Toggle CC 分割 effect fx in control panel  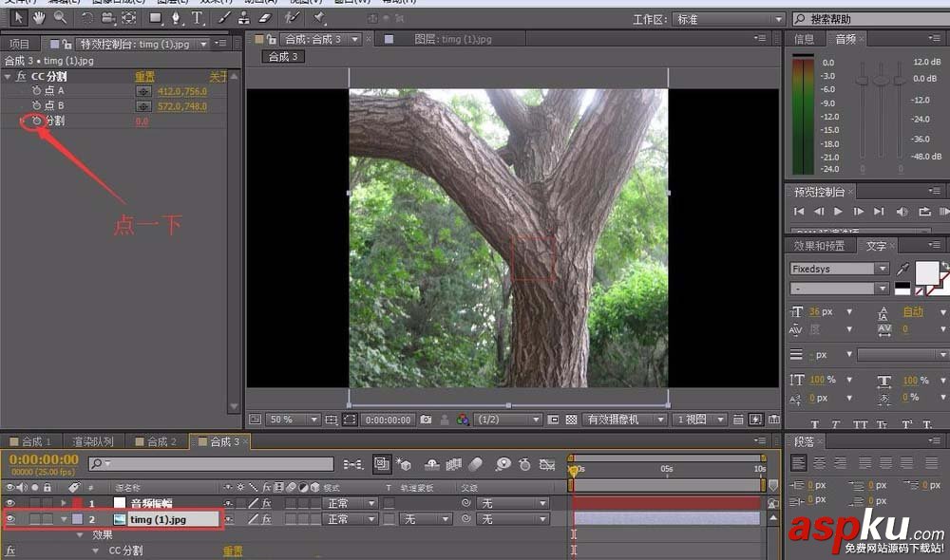click(21, 76)
